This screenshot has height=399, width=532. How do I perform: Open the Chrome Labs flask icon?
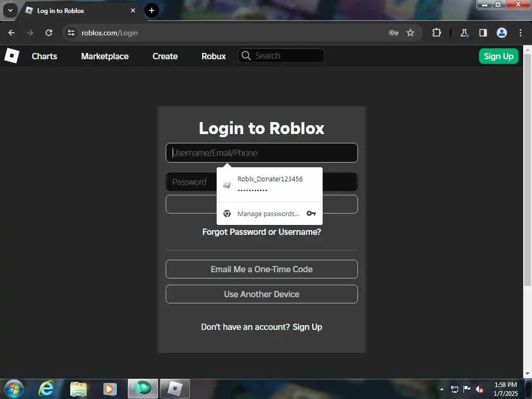[x=464, y=33]
